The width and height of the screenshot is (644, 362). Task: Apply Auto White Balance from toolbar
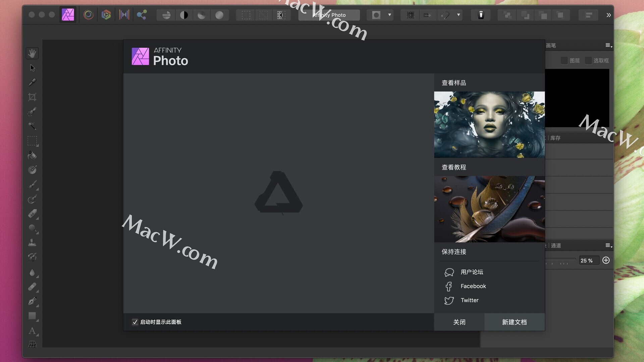(x=219, y=15)
